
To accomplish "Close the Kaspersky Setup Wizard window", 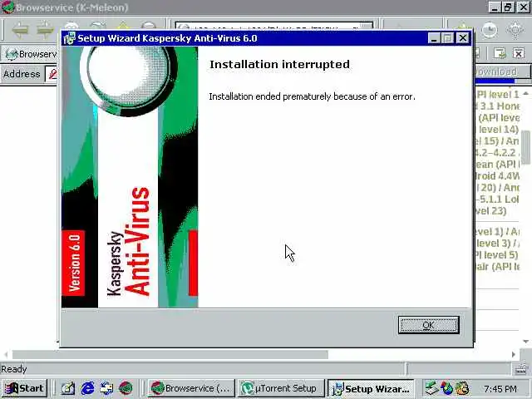I will point(463,38).
